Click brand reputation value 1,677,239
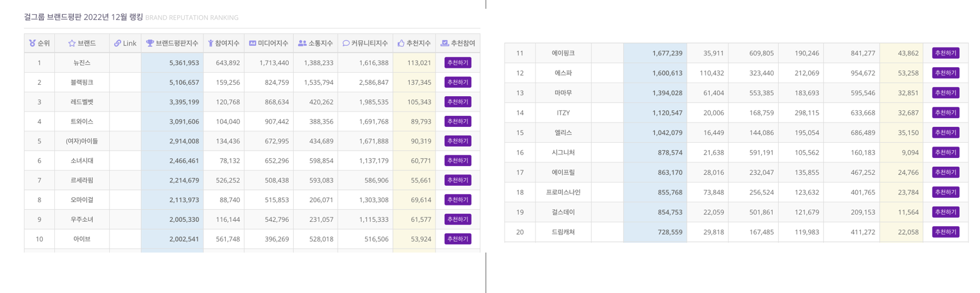980x293 pixels. 667,53
